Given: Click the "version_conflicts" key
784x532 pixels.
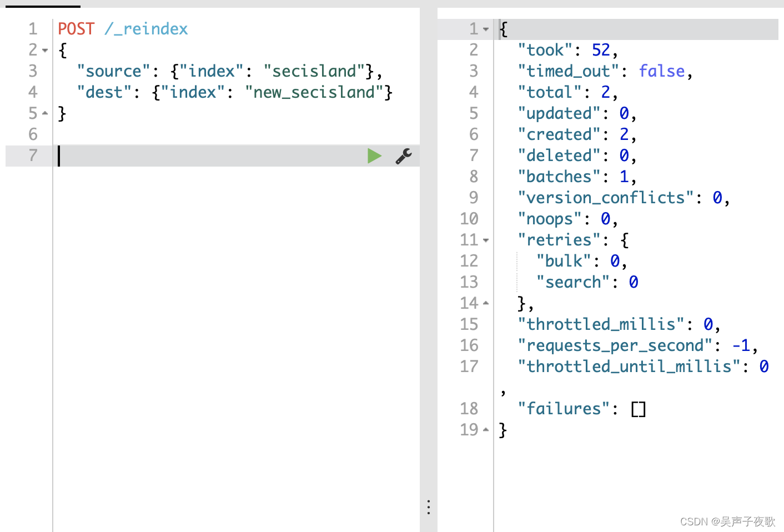Looking at the screenshot, I should tap(606, 198).
